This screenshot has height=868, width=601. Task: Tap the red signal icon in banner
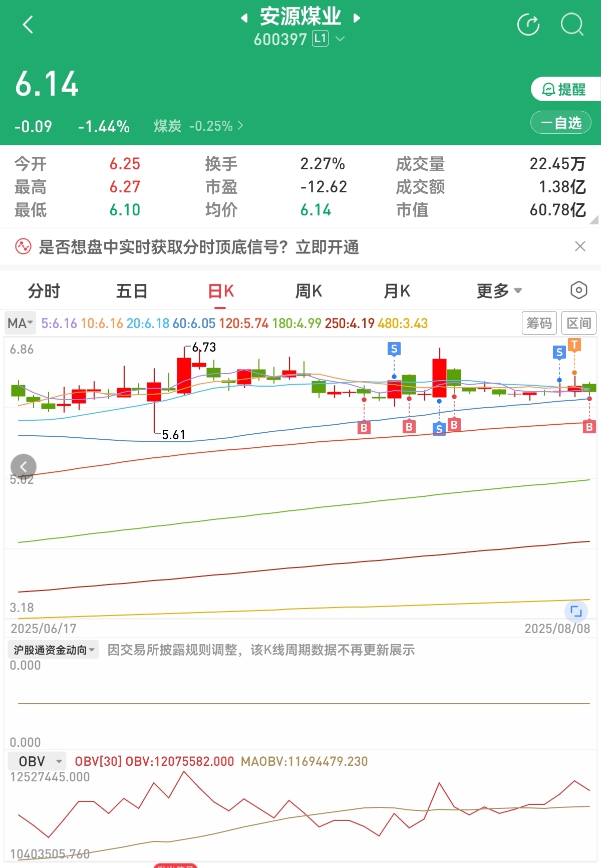tap(23, 247)
